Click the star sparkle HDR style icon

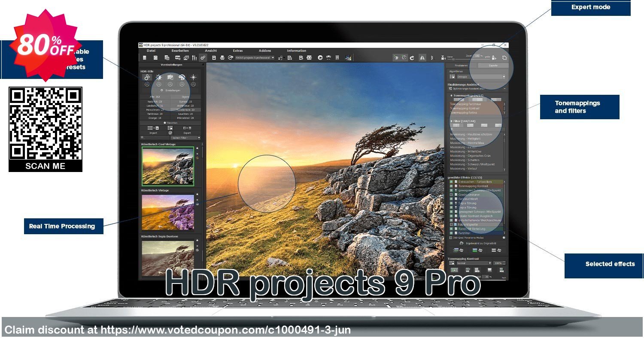click(193, 77)
